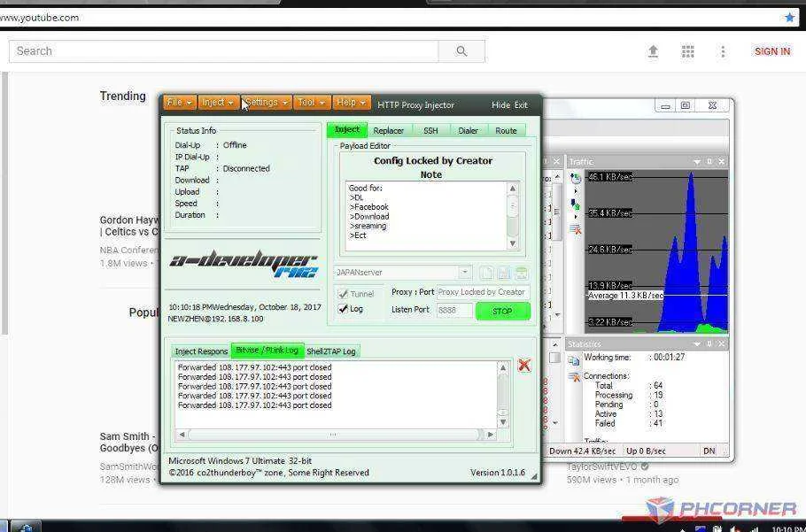Switch to the SSH tab

click(430, 131)
